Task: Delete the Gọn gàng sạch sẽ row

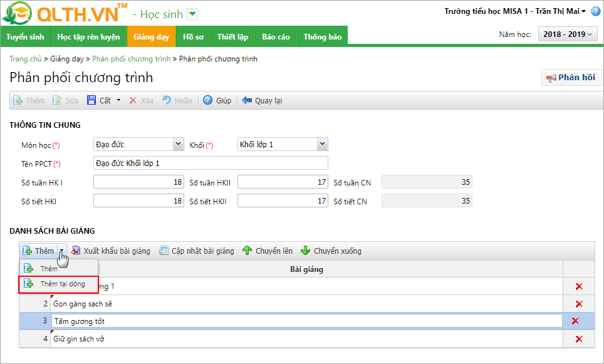Action: point(578,304)
